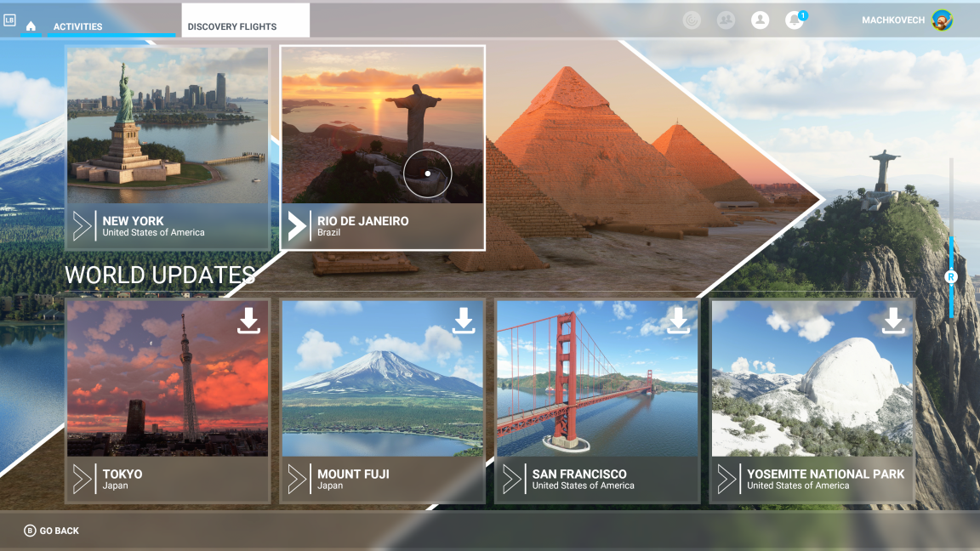Open the friends list icon
This screenshot has height=551, width=980.
point(726,20)
